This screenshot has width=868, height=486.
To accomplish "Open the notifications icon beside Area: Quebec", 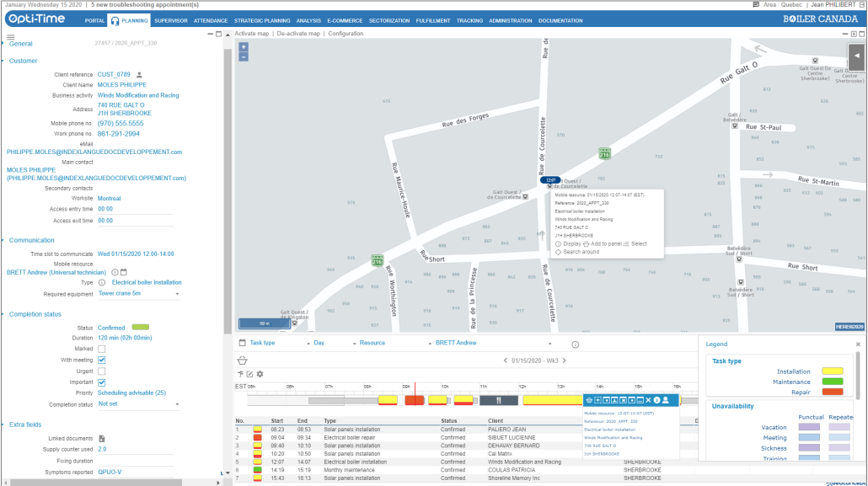I will 756,4.
